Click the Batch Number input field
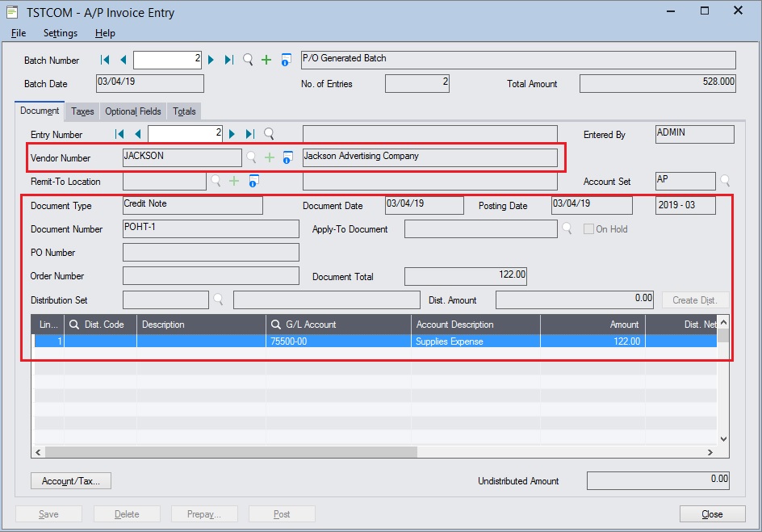762x532 pixels. tap(168, 60)
